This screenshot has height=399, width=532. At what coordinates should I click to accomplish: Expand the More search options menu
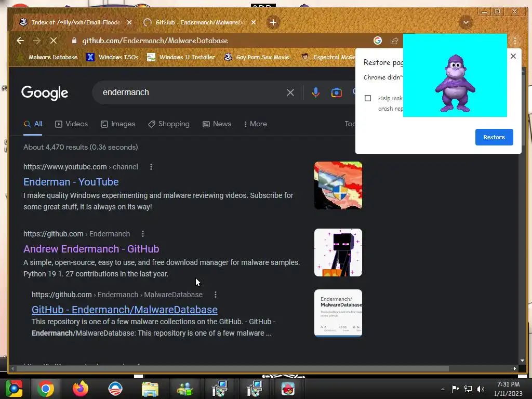[x=256, y=124]
